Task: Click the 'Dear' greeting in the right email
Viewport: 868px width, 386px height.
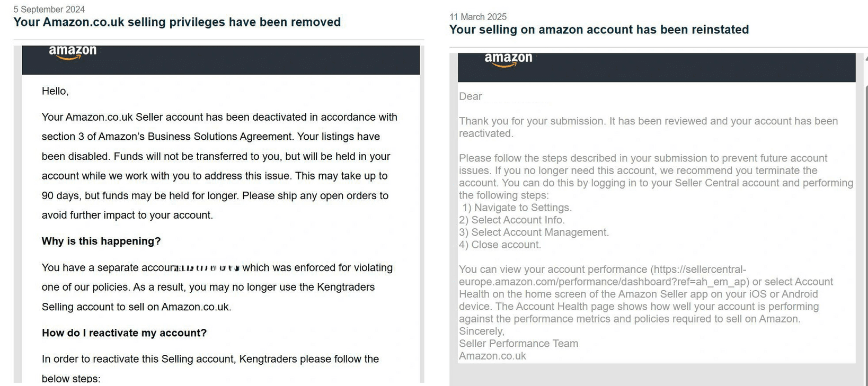Action: 471,96
